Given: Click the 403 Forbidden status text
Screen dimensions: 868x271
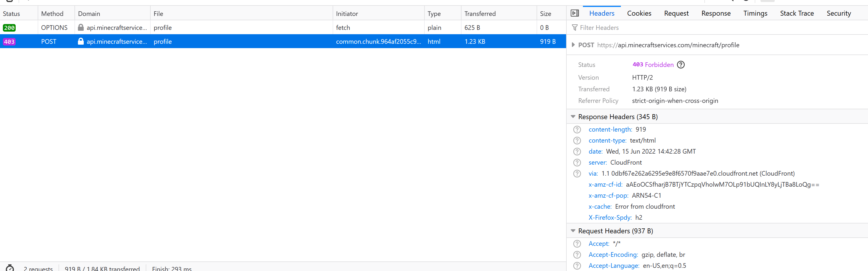Looking at the screenshot, I should (653, 65).
